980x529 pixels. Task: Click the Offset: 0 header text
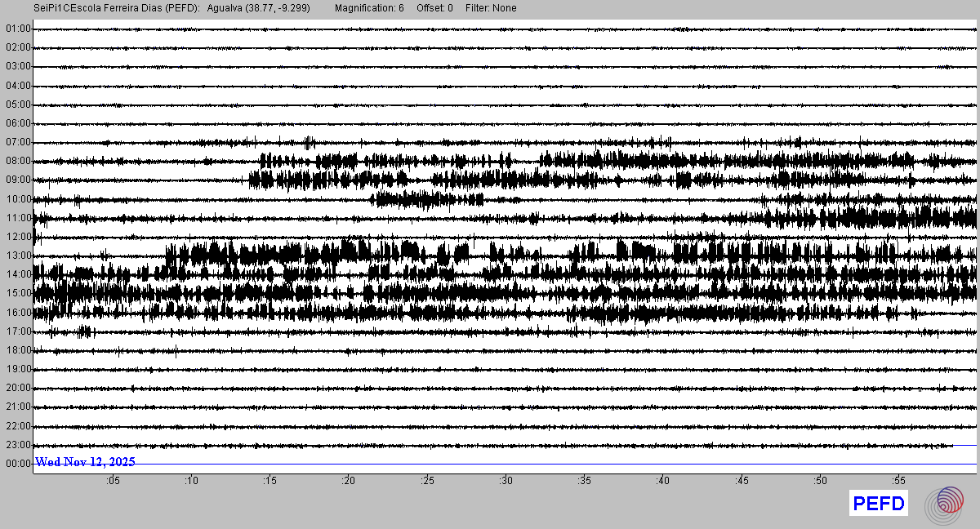(434, 8)
